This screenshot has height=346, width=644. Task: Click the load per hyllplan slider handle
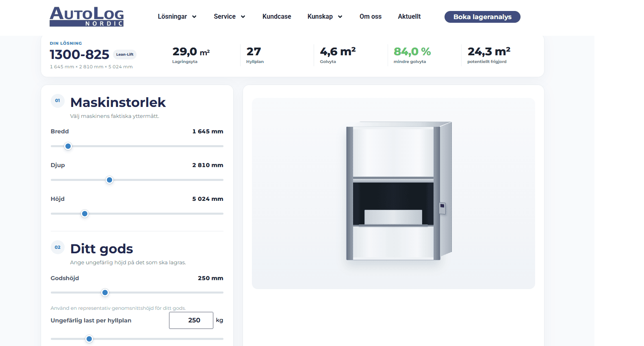(89, 339)
